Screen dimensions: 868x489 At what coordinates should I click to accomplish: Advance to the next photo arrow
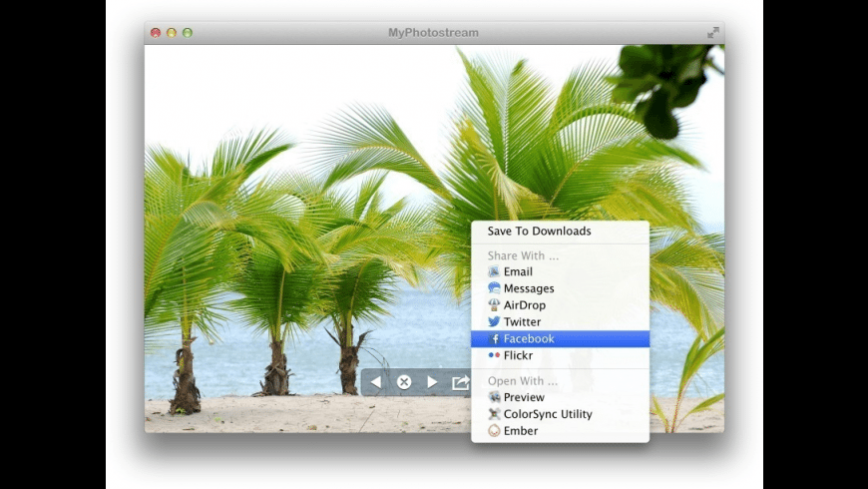click(432, 382)
